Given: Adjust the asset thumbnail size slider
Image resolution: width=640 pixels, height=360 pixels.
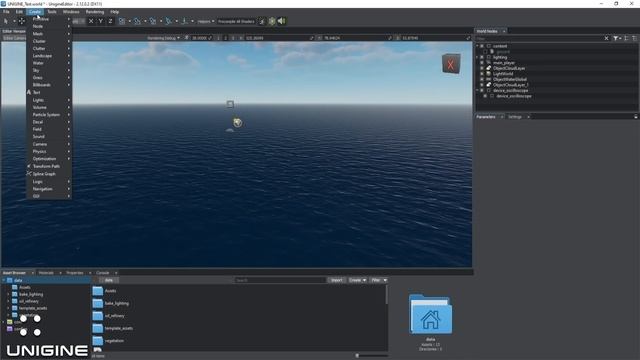Looking at the screenshot, I should (357, 356).
